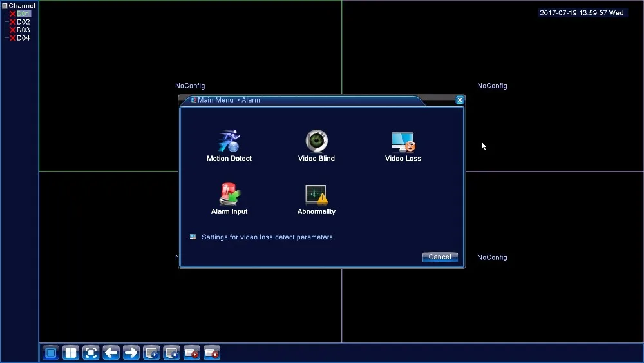Switch to four-window split view
Viewport: 644px width, 363px height.
[x=71, y=353]
